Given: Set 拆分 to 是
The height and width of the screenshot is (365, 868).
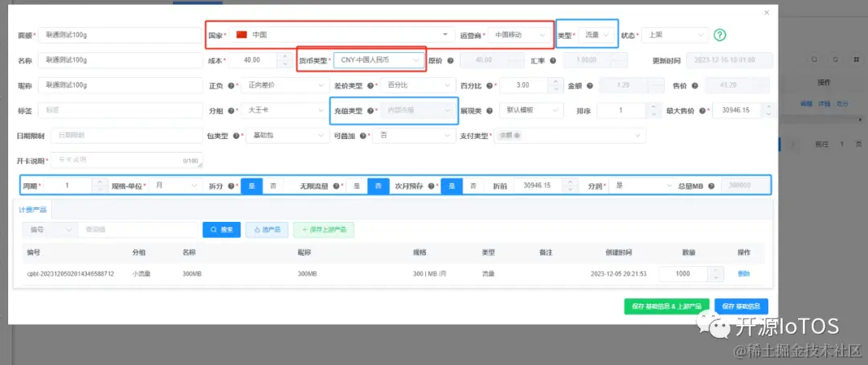Looking at the screenshot, I should click(x=252, y=186).
